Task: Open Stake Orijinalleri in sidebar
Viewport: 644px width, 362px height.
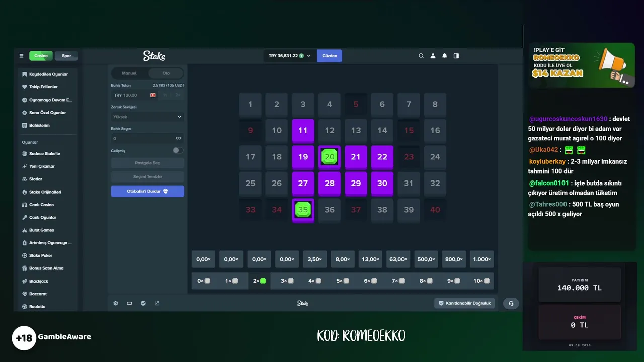Action: pos(45,192)
